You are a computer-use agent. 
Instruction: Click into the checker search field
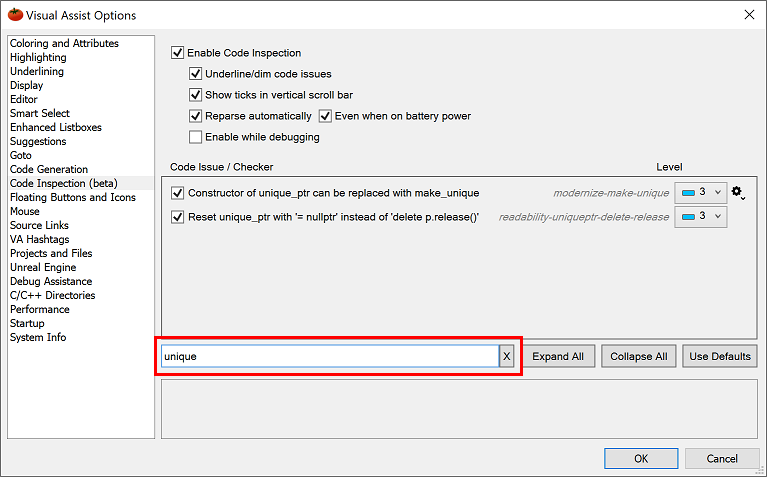tap(328, 357)
